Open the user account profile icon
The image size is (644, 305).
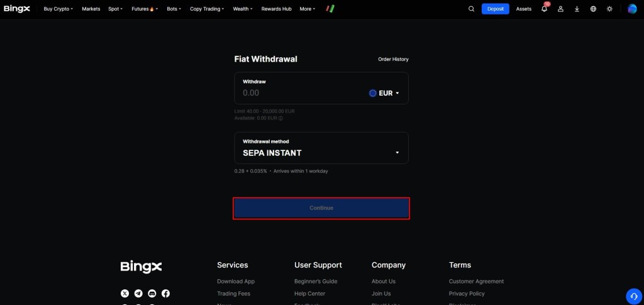tap(560, 9)
